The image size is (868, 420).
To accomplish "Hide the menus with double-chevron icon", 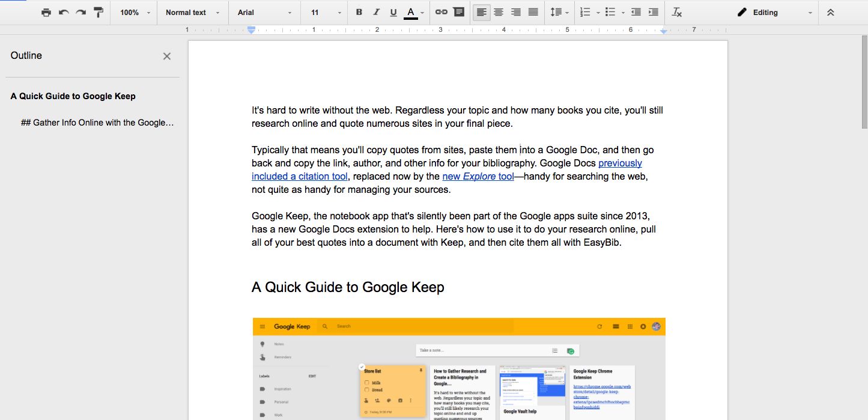I will pos(831,12).
